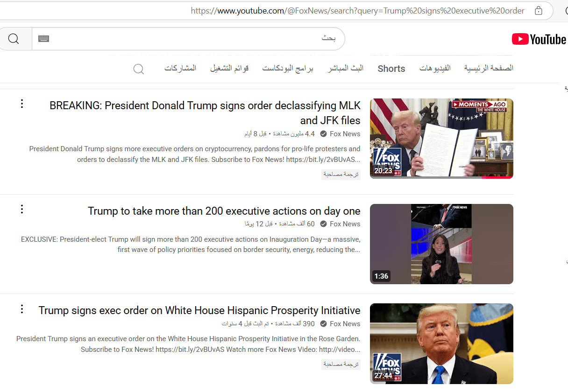Open thumbnail of MLK and JFK files video
The image size is (568, 392).
(x=441, y=139)
